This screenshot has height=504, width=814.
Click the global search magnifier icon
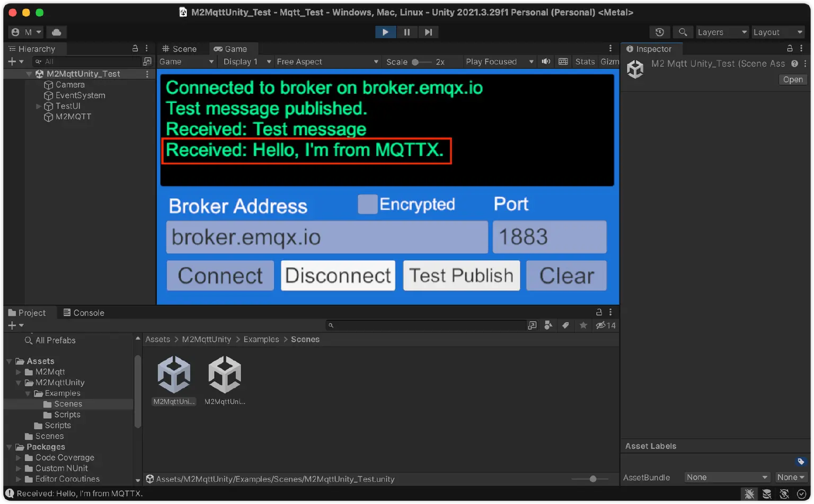pyautogui.click(x=683, y=32)
